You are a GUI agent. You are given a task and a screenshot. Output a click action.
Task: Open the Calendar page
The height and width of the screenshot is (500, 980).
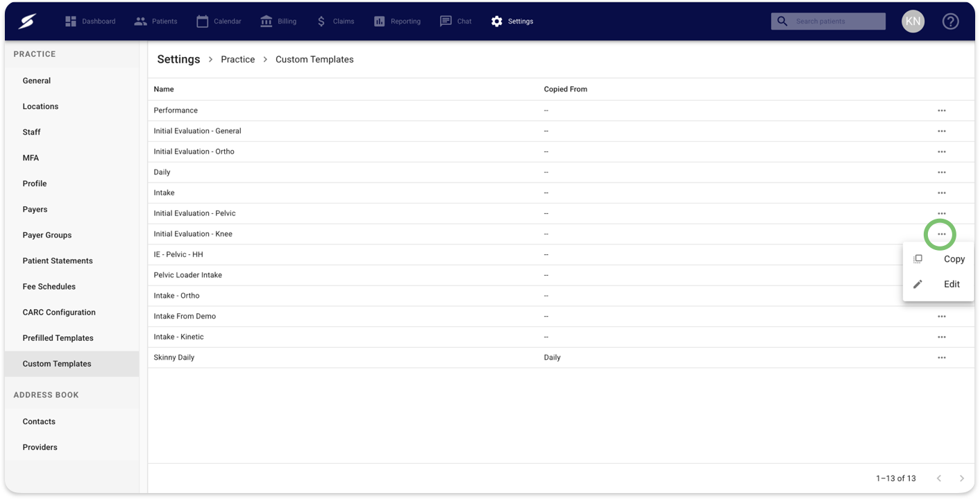click(x=219, y=22)
